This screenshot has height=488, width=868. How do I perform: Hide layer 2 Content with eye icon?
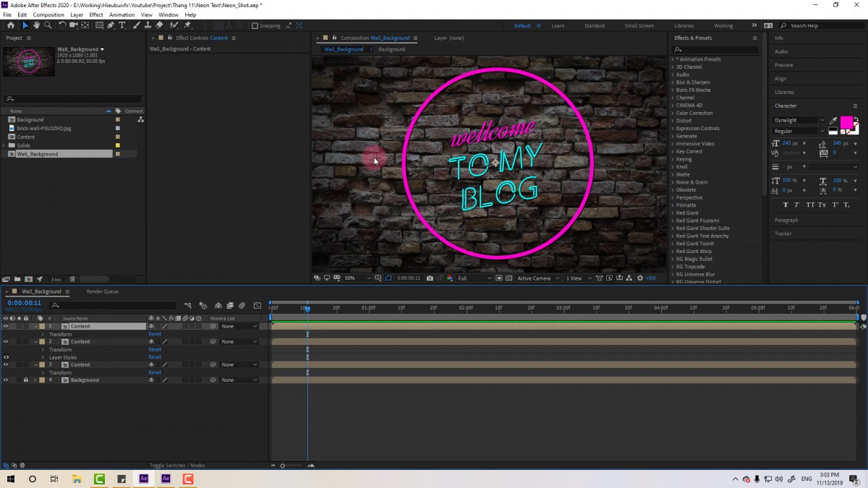(6, 341)
